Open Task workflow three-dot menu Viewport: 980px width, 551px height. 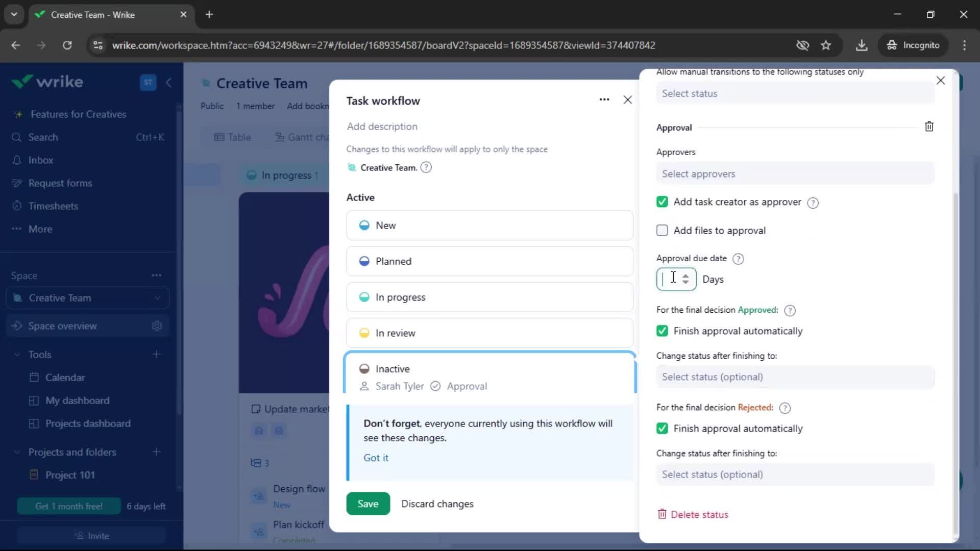[604, 100]
